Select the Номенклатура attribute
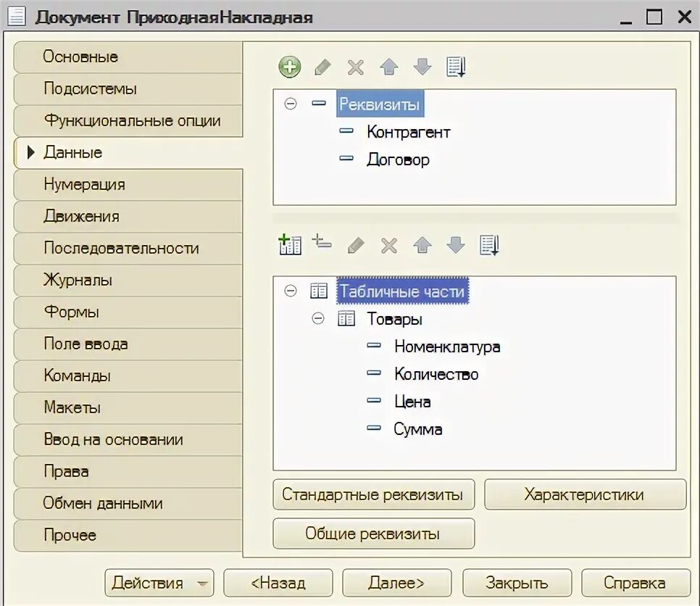 point(447,346)
